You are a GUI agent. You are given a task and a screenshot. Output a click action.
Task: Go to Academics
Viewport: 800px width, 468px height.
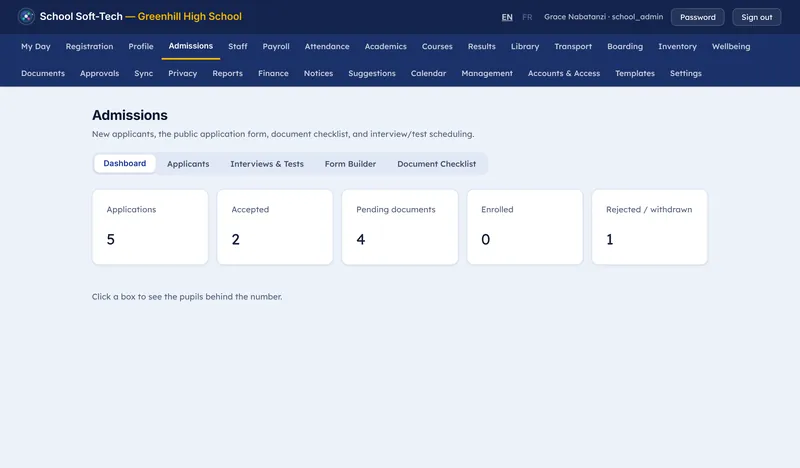pos(385,46)
